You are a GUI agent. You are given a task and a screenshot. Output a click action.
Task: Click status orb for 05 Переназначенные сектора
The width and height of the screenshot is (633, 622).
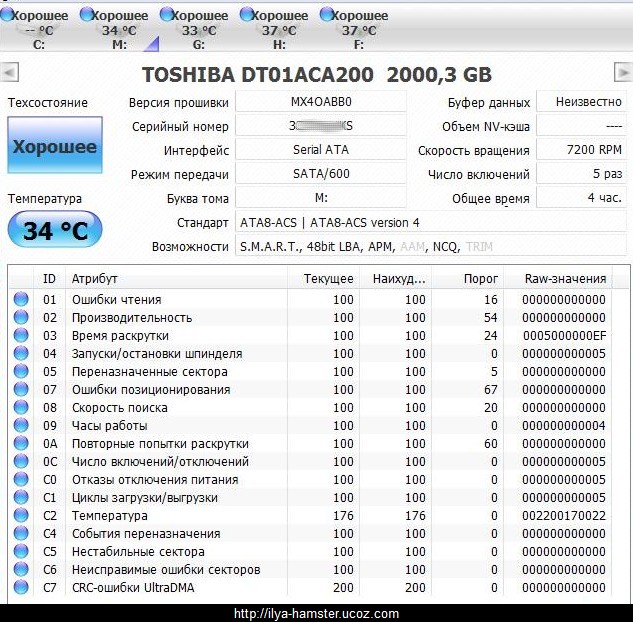pos(21,371)
